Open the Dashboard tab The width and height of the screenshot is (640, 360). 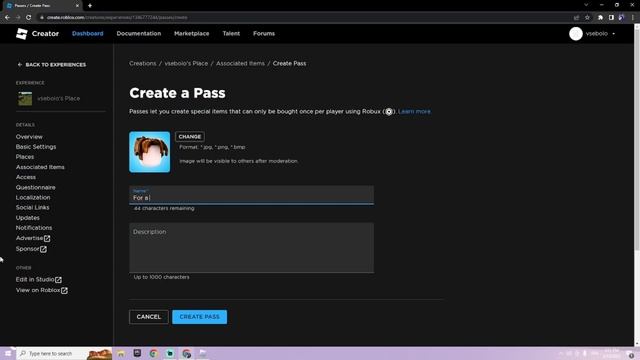[x=88, y=33]
